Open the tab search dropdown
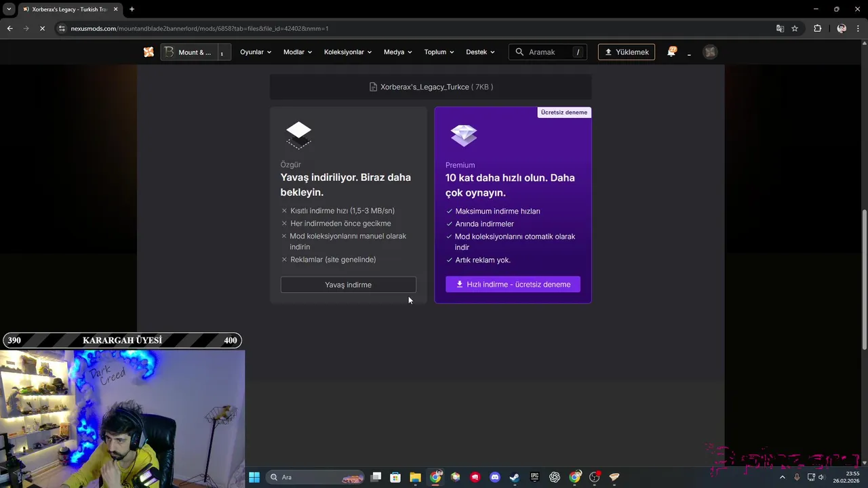Viewport: 868px width, 488px height. (x=9, y=9)
